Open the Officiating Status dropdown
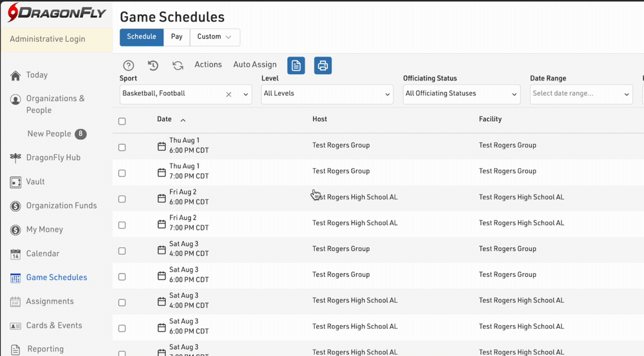This screenshot has width=644, height=356. coord(460,94)
